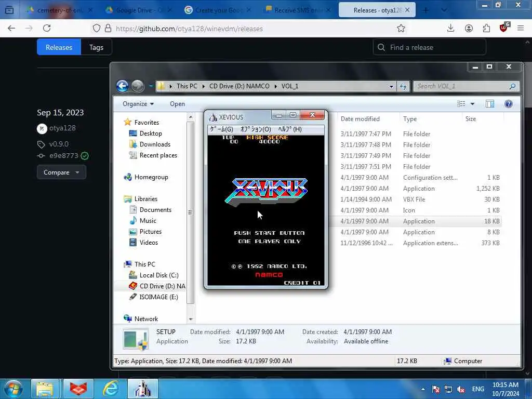Open ISOIMAGE (E:) drive

pos(158,297)
